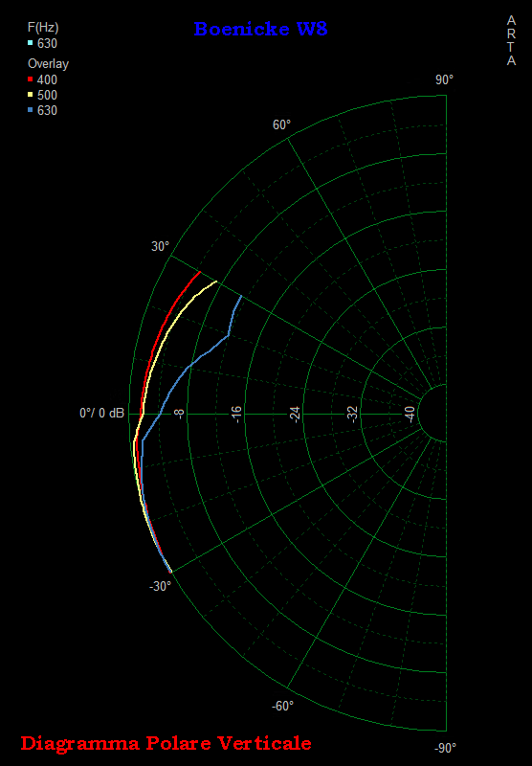Click the red 400 overlay swatch
This screenshot has height=766, width=532.
31,79
